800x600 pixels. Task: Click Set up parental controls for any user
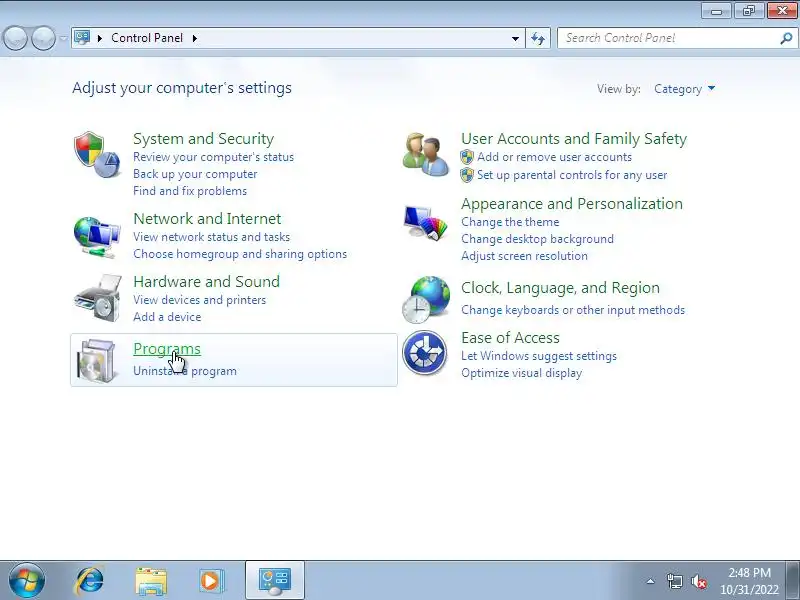point(572,175)
